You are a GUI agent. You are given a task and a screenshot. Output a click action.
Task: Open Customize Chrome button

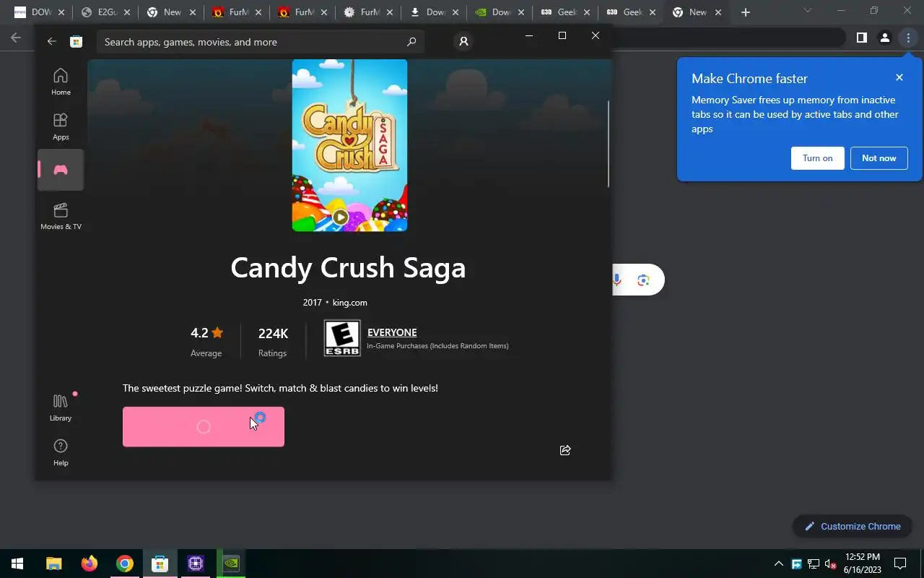point(853,526)
